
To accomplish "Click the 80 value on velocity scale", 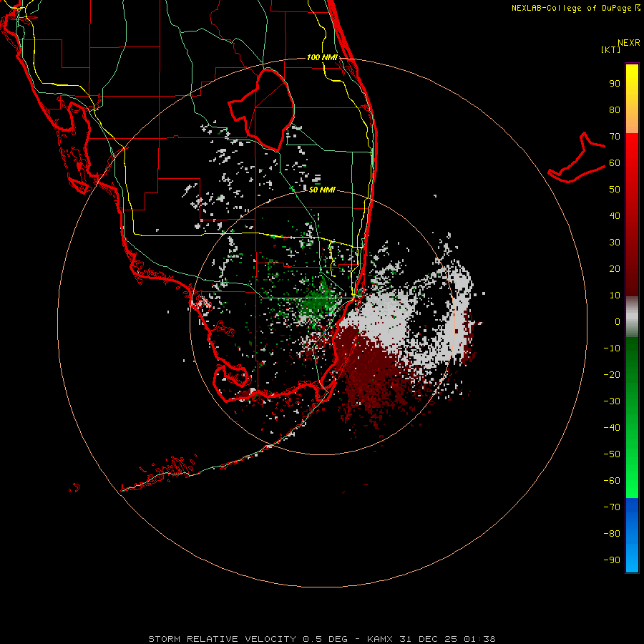I will click(x=615, y=110).
